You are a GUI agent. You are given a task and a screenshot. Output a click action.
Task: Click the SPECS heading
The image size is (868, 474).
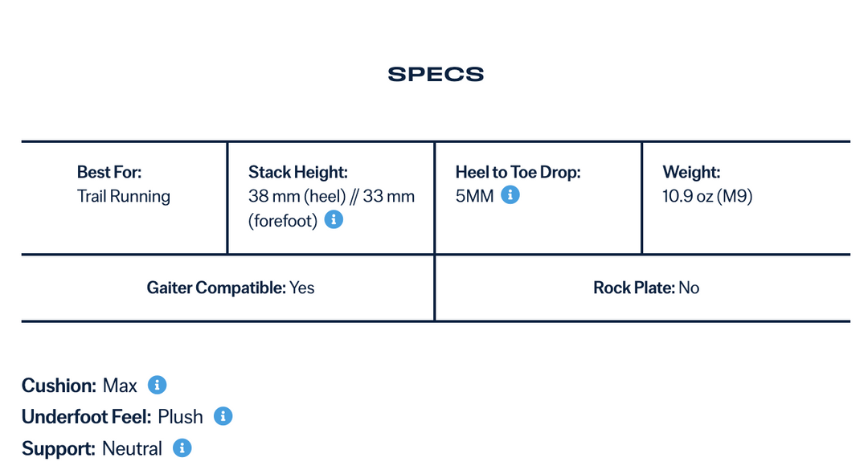tap(436, 75)
